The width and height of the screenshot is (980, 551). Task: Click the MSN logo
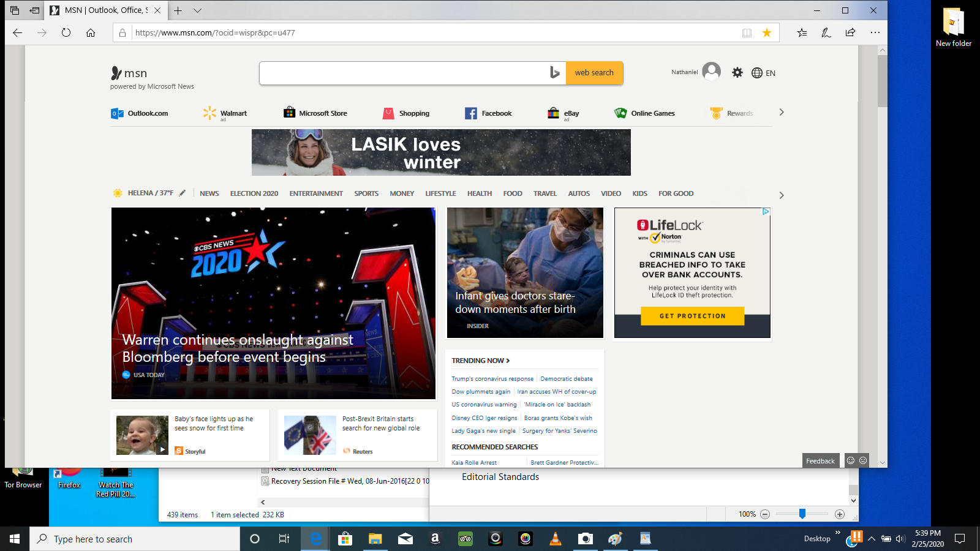click(x=129, y=73)
